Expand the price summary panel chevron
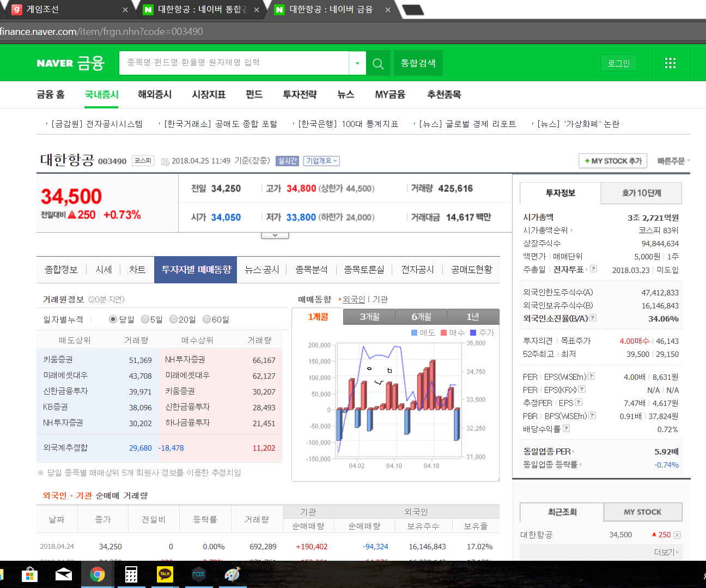 coord(275,235)
